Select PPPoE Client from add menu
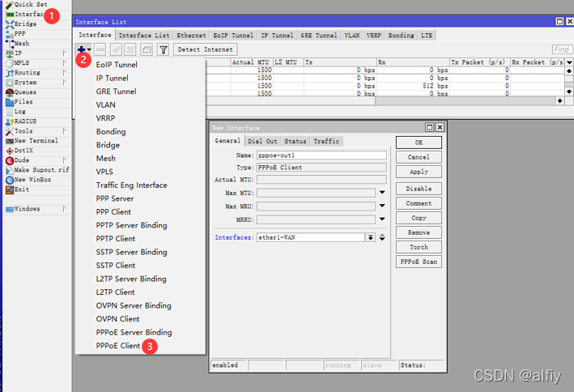 [x=118, y=346]
